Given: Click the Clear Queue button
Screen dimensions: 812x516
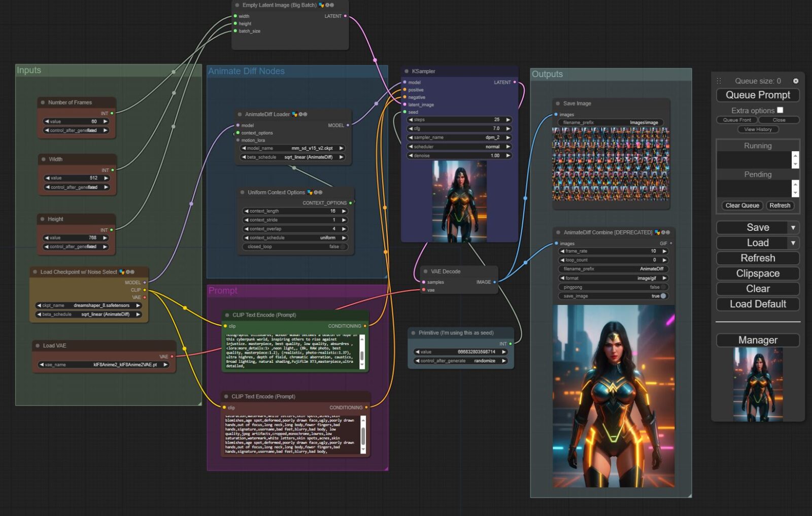Looking at the screenshot, I should tap(742, 205).
